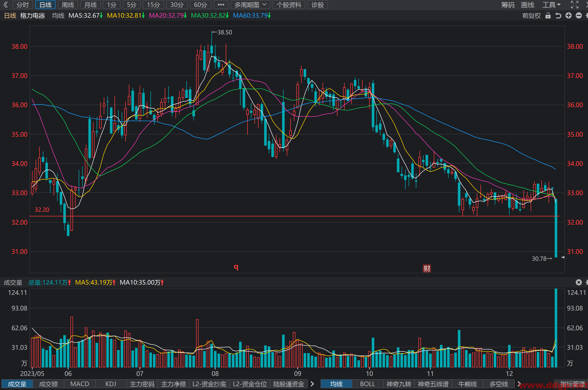The height and width of the screenshot is (390, 588).
Task: Select the 陆股通资金 indicator tab
Action: pyautogui.click(x=289, y=384)
